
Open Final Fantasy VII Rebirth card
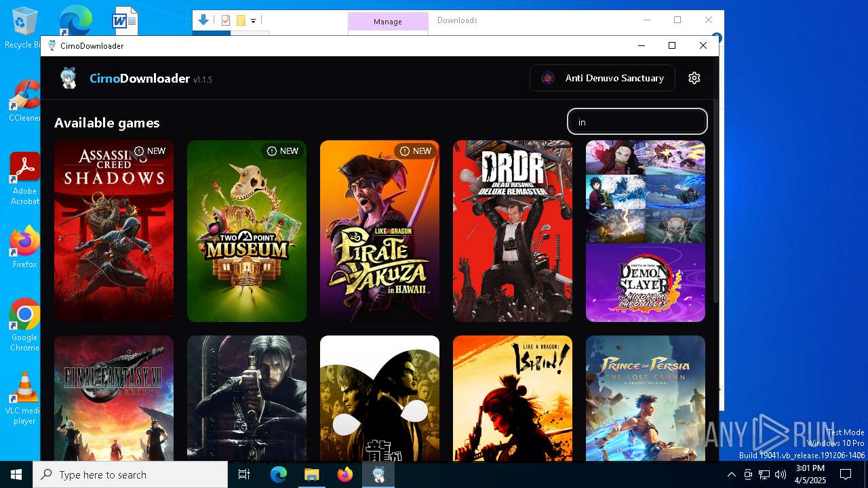click(114, 399)
